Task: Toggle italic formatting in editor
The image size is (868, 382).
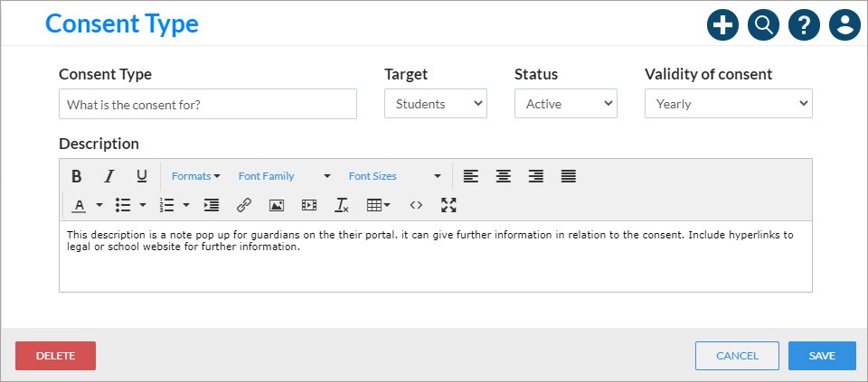Action: 109,176
